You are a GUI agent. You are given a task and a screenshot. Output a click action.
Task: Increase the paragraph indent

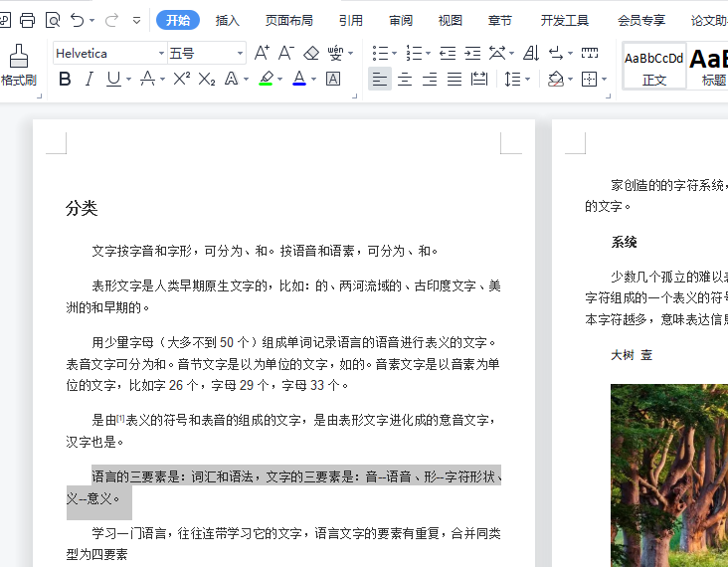pos(472,53)
